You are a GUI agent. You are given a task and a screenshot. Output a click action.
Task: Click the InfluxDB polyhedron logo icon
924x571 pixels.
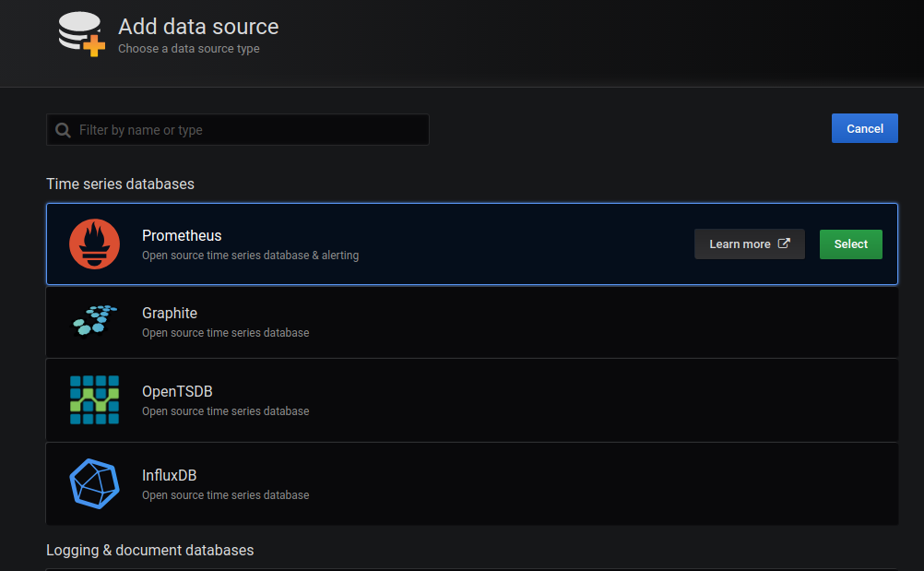94,483
